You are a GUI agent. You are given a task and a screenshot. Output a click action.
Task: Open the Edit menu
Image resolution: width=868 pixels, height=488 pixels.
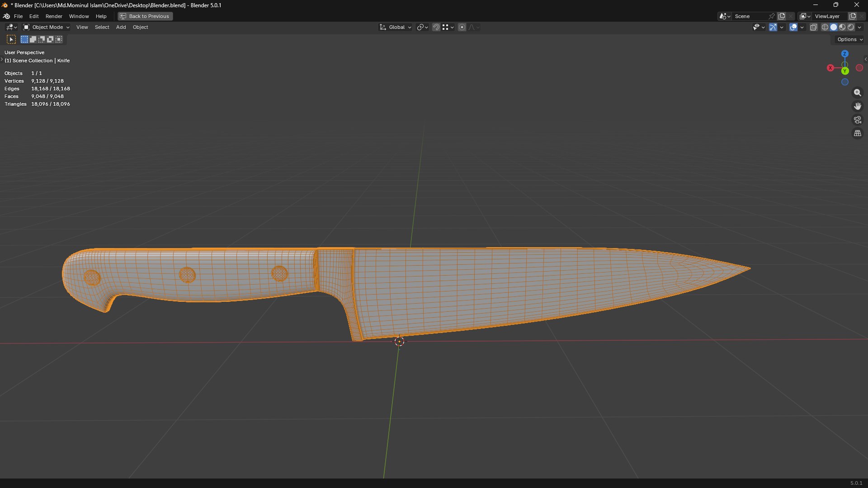click(34, 16)
